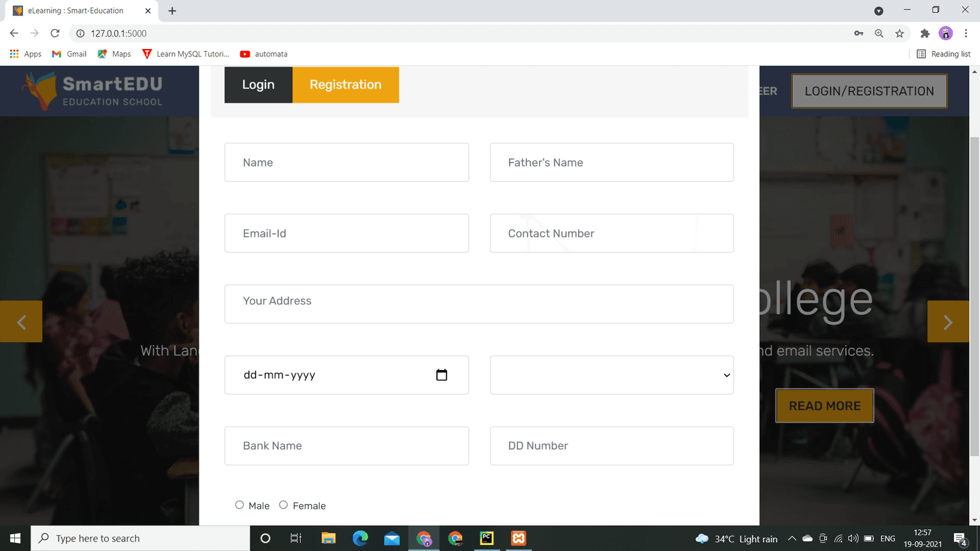Bookmark this page with star
This screenshot has height=551, width=980.
tap(900, 33)
